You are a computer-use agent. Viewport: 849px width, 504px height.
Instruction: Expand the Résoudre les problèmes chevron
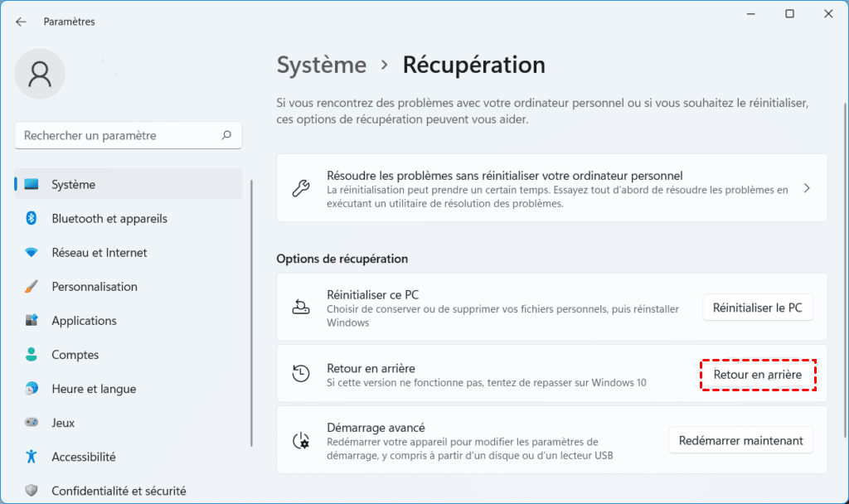807,188
